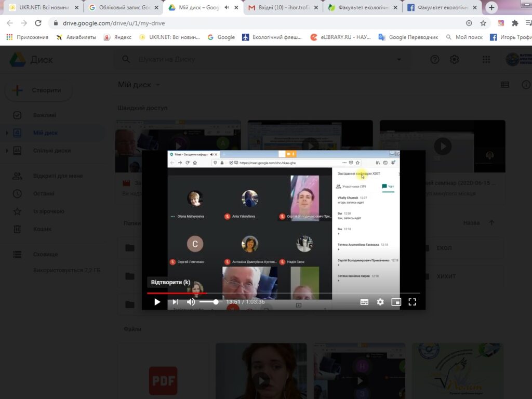Click the Створити button
532x399 pixels.
[x=38, y=90]
